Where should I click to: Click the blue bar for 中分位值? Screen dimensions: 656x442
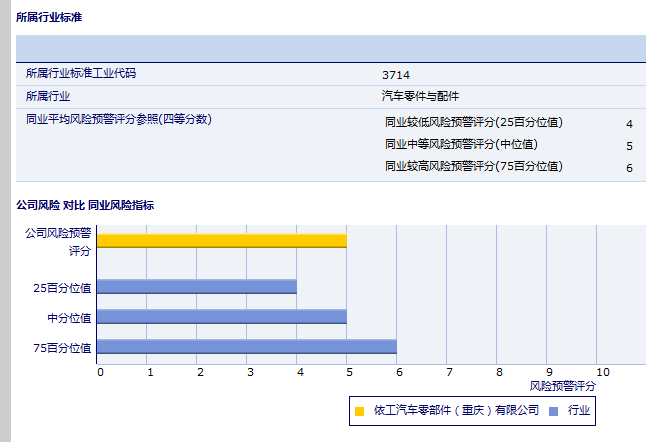point(221,317)
